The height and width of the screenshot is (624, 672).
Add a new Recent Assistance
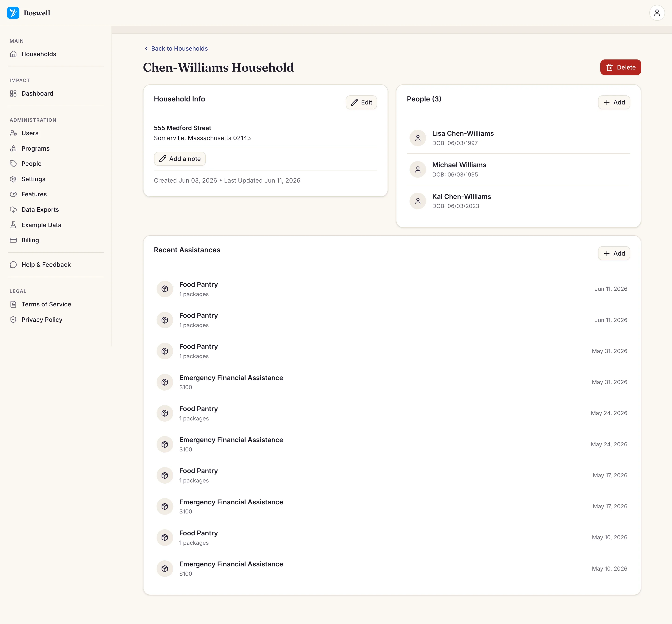[x=614, y=253]
